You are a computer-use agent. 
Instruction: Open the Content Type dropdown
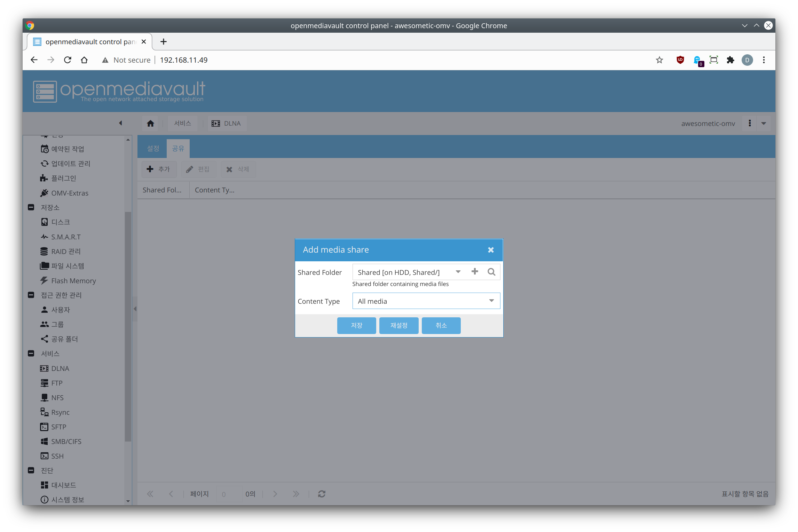(x=491, y=301)
